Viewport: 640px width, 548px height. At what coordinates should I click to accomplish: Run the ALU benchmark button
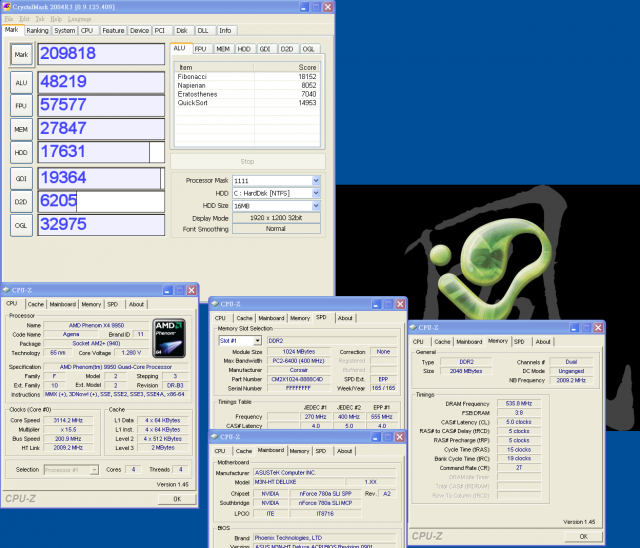(21, 83)
